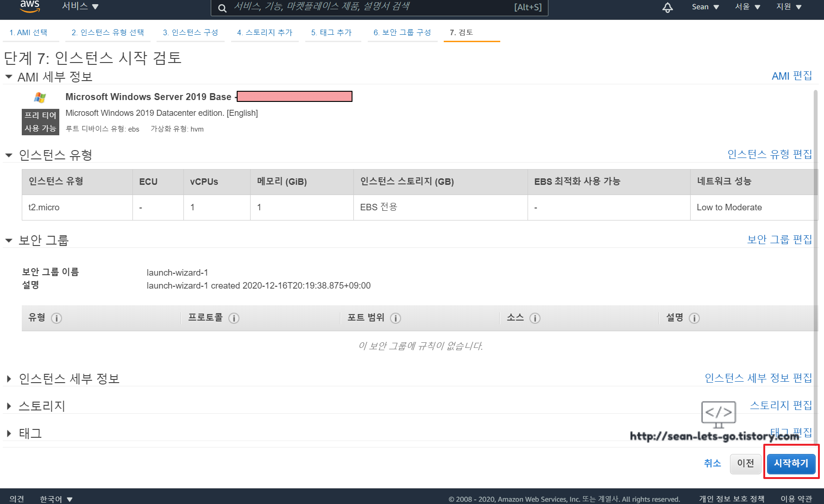Click the 시작하기 launch button
Image resolution: width=824 pixels, height=504 pixels.
(791, 463)
